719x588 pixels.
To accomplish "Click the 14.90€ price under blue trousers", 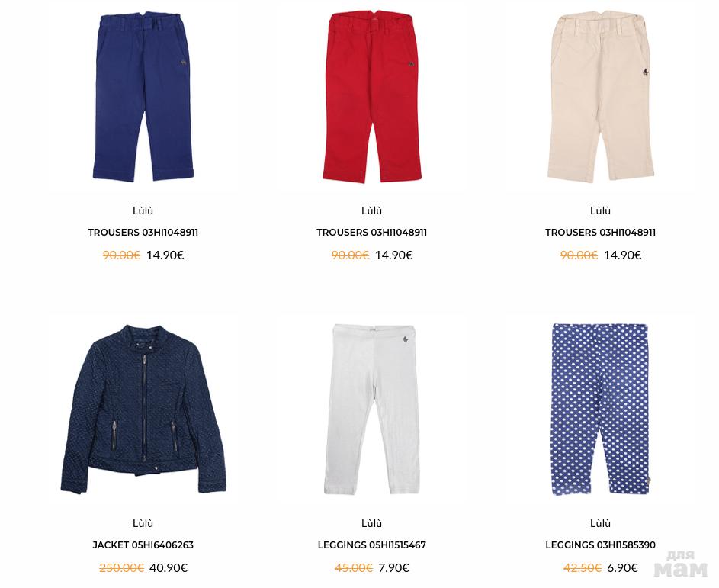I will (165, 255).
